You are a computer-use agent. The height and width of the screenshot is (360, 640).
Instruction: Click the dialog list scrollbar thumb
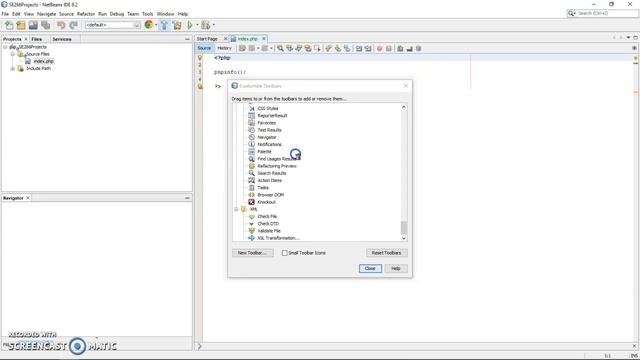pyautogui.click(x=404, y=228)
